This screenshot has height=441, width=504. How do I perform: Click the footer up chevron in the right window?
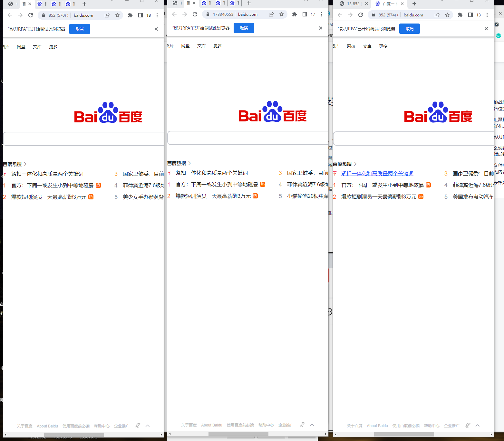click(478, 426)
